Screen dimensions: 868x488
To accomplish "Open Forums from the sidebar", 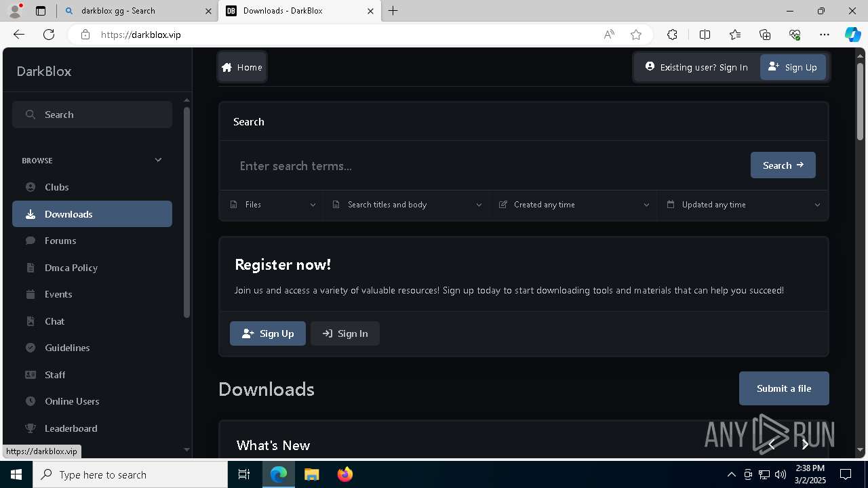I will pyautogui.click(x=92, y=241).
